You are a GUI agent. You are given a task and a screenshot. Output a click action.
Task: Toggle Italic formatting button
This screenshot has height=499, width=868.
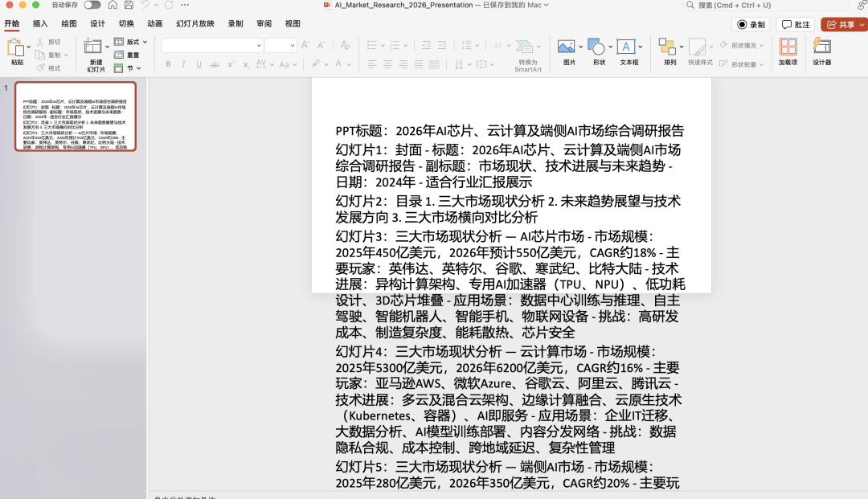pos(183,64)
